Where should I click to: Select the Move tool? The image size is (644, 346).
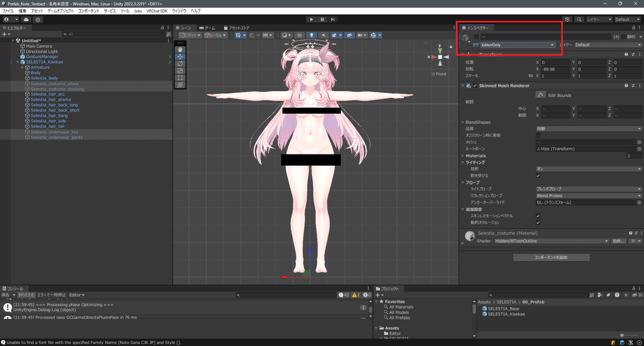tap(180, 56)
